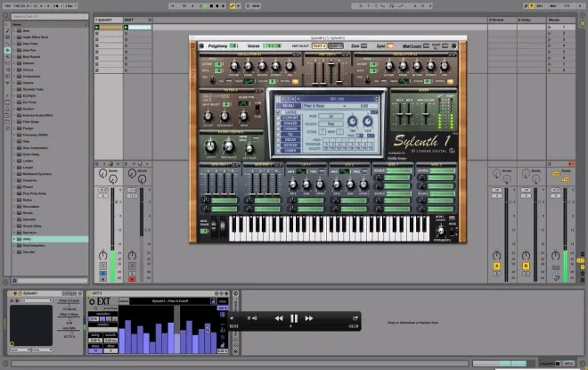
Task: Expand the Vocoder folder in browser
Action: click(x=14, y=251)
